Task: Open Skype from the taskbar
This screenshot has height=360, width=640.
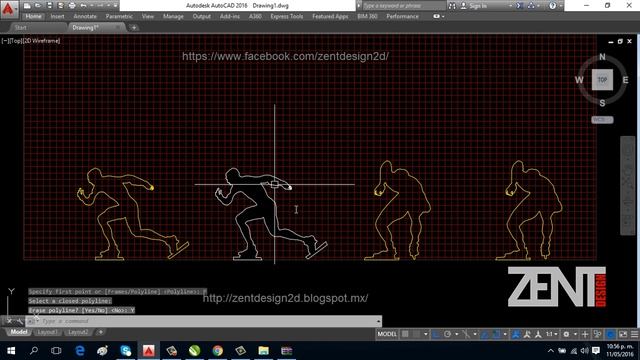Action: [x=126, y=351]
